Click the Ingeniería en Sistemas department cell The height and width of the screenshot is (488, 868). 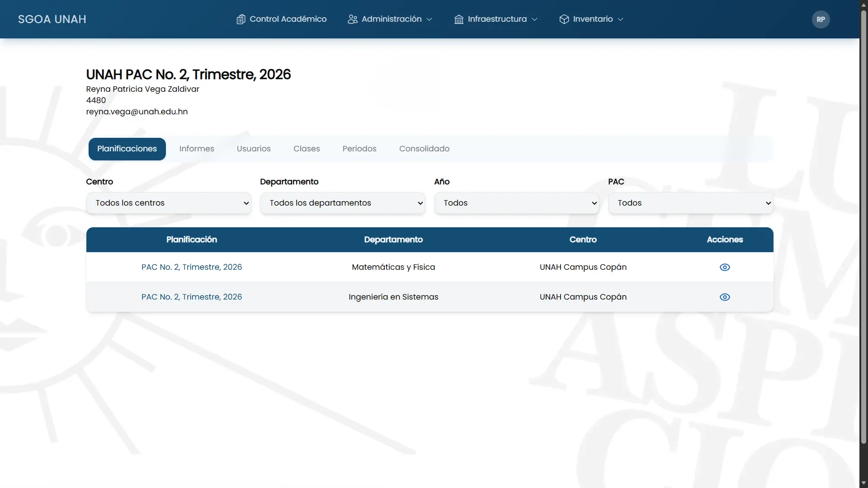click(393, 297)
